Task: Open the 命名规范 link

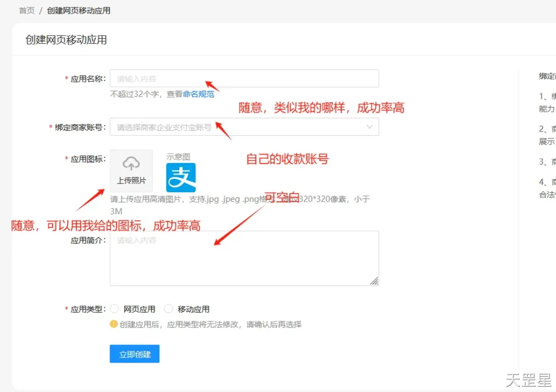Action: pos(198,94)
